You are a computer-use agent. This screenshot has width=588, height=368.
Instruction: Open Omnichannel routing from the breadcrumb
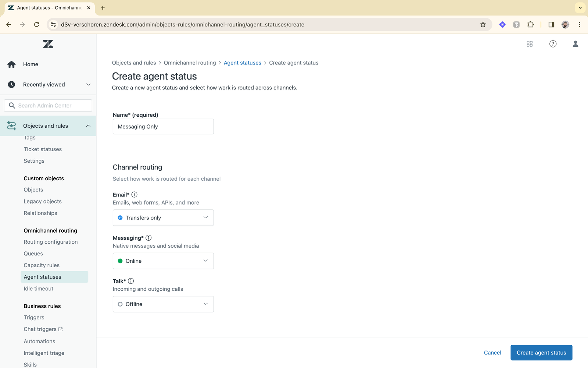190,63
